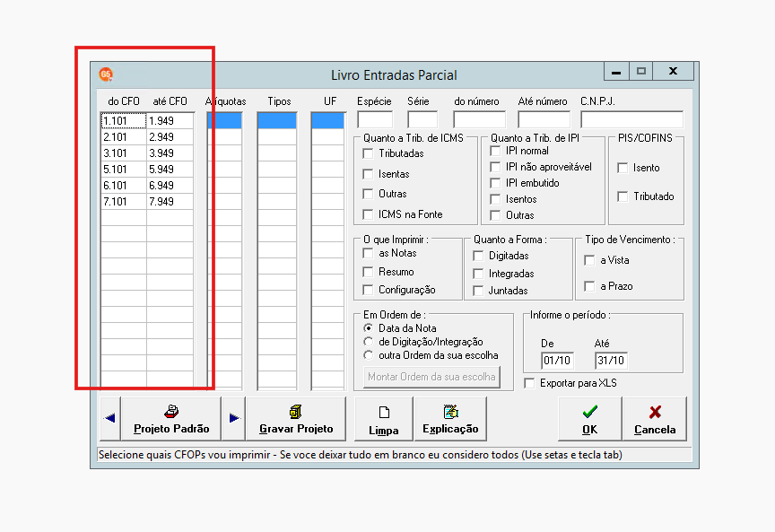Check IPI não aproveitável option
The width and height of the screenshot is (775, 532).
495,167
